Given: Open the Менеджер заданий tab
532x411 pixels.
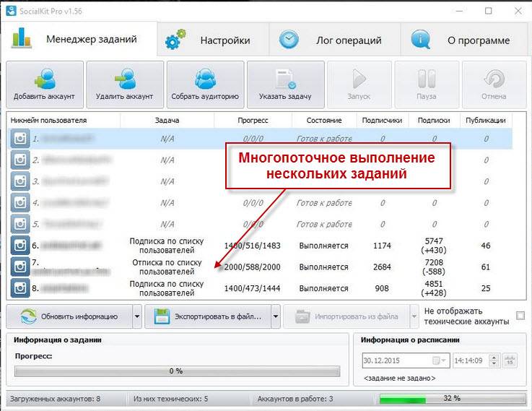Looking at the screenshot, I should point(79,38).
